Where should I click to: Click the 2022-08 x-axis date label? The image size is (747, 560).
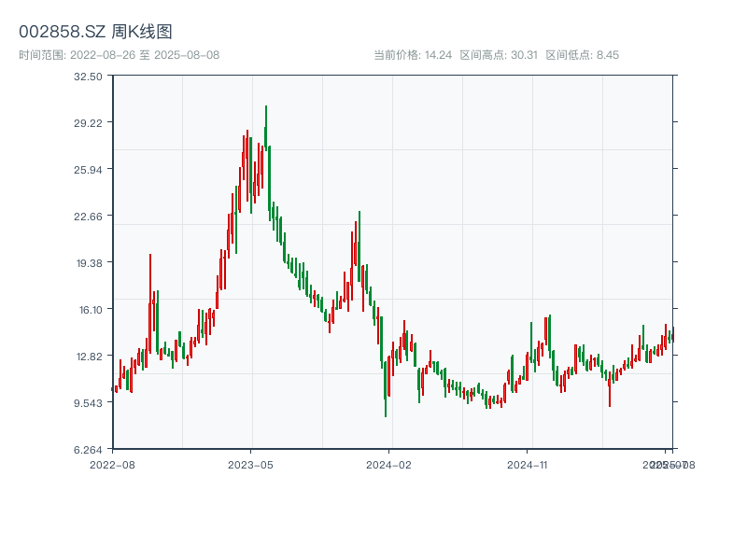pyautogui.click(x=112, y=464)
